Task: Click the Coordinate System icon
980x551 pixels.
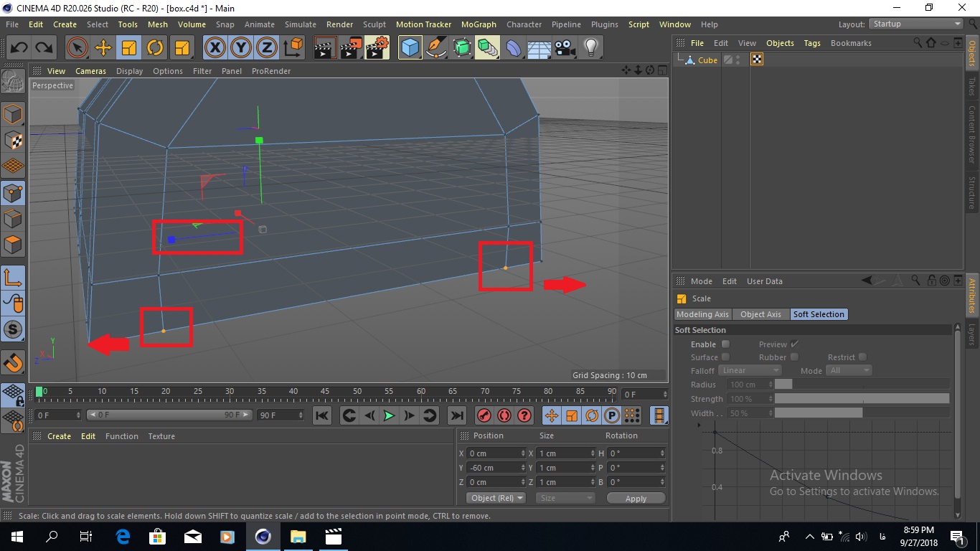Action: click(x=293, y=48)
